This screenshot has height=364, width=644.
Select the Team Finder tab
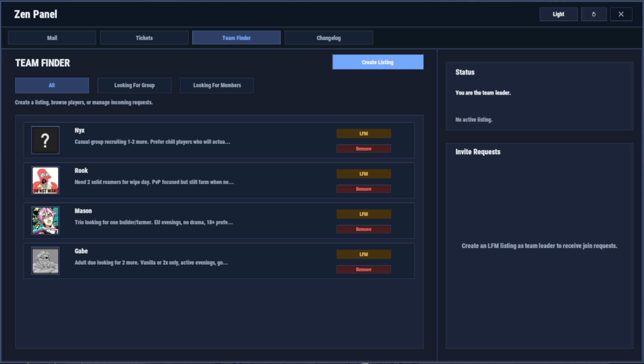236,38
